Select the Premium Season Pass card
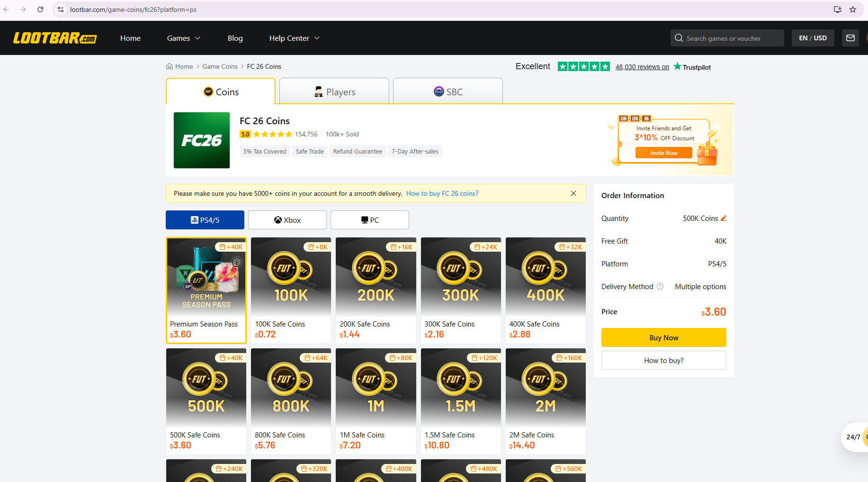 click(206, 291)
